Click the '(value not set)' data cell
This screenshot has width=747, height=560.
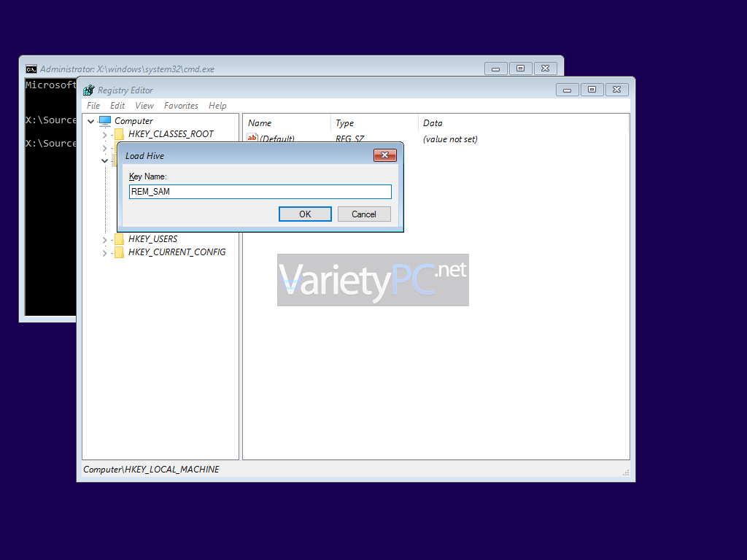[x=450, y=139]
